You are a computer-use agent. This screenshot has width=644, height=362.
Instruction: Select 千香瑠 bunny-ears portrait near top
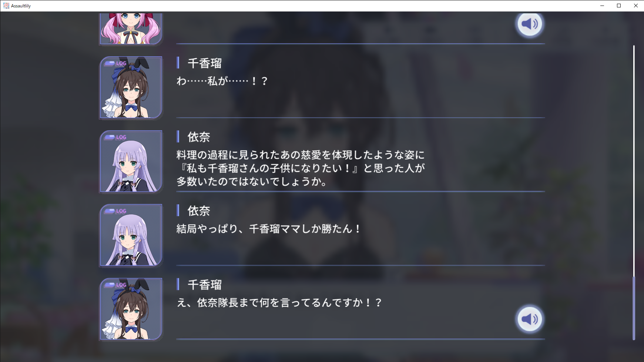(131, 87)
